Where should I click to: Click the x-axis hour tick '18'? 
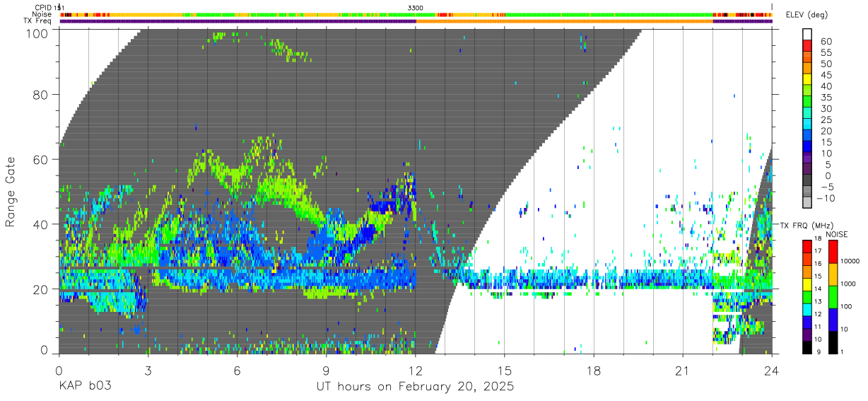click(x=594, y=370)
